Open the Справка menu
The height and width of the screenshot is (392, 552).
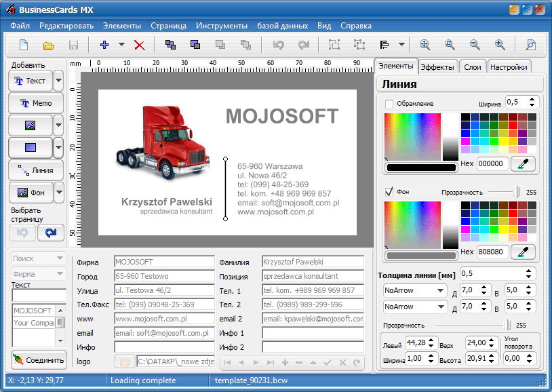point(355,26)
